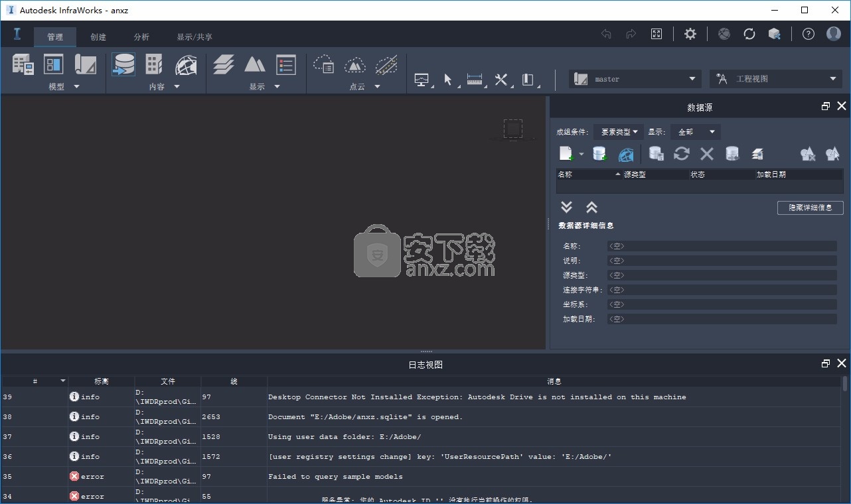
Task: Switch to the 创建 tab
Action: point(98,37)
